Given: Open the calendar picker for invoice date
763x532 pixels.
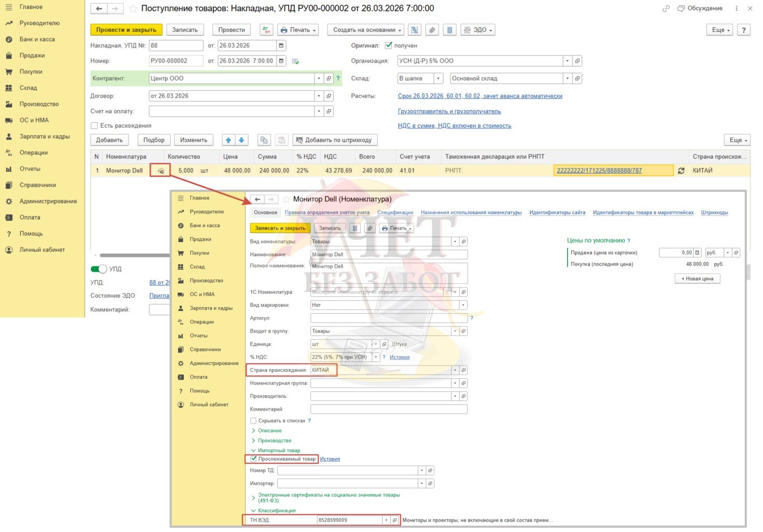Looking at the screenshot, I should [x=281, y=46].
